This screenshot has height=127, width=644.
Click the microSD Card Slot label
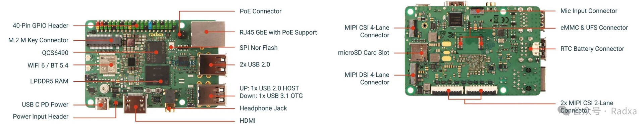pos(364,52)
